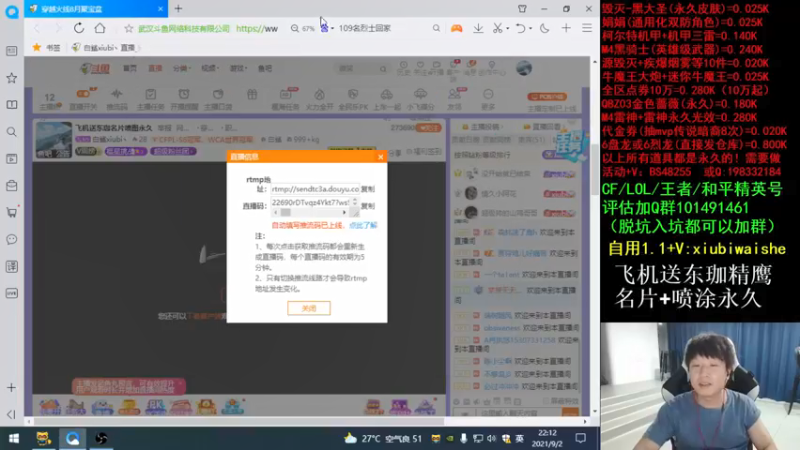Open the 推流码 toolbar icon
The width and height of the screenshot is (800, 450).
pos(117,99)
